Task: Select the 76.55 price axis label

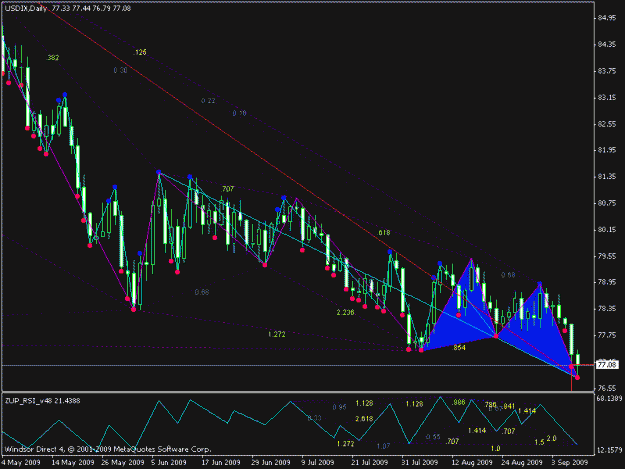Action: point(607,388)
